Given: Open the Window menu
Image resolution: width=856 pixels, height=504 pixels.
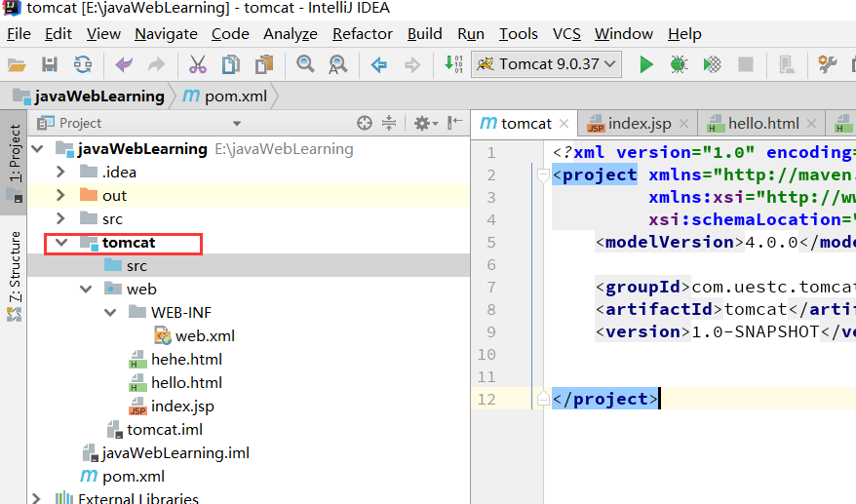Looking at the screenshot, I should (x=623, y=34).
